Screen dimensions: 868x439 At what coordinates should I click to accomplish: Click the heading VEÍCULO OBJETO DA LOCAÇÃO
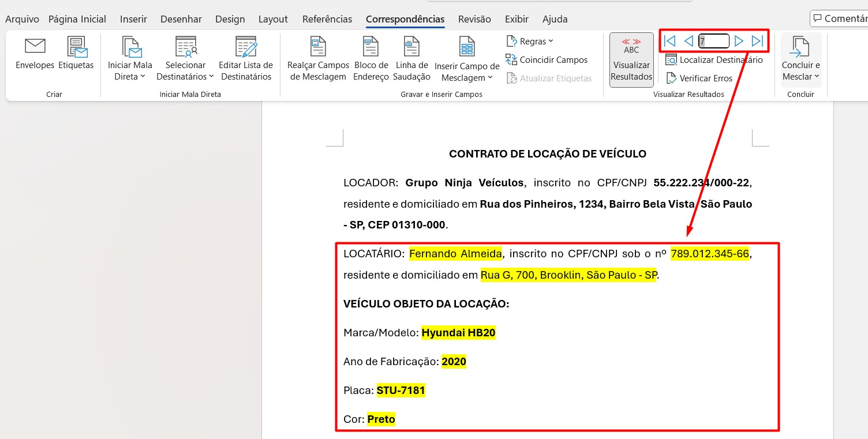click(x=426, y=304)
